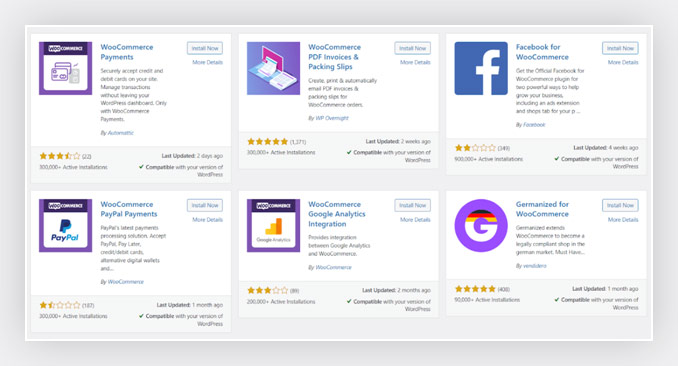
Task: Click the WooCommerce Payments plugin icon
Action: tap(65, 68)
